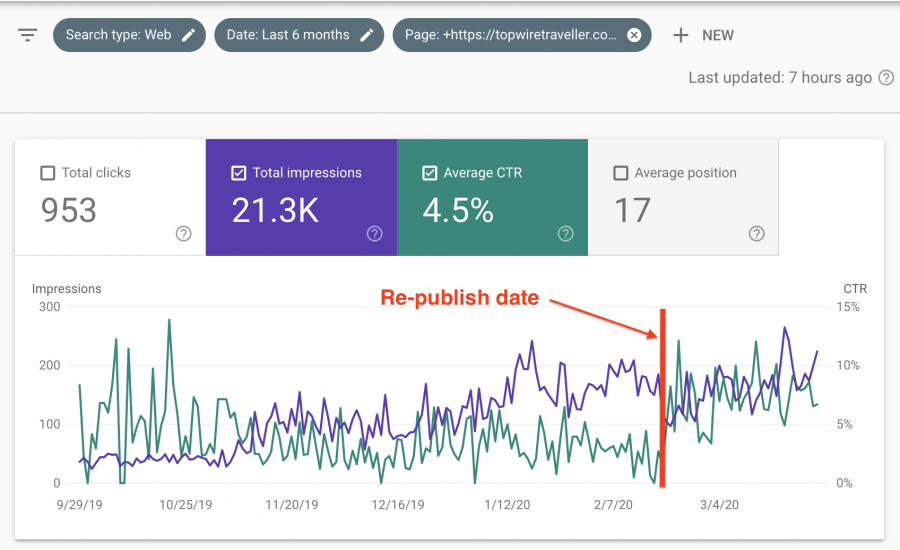This screenshot has height=550, width=900.
Task: Open help icon on Total impressions card
Action: (375, 234)
